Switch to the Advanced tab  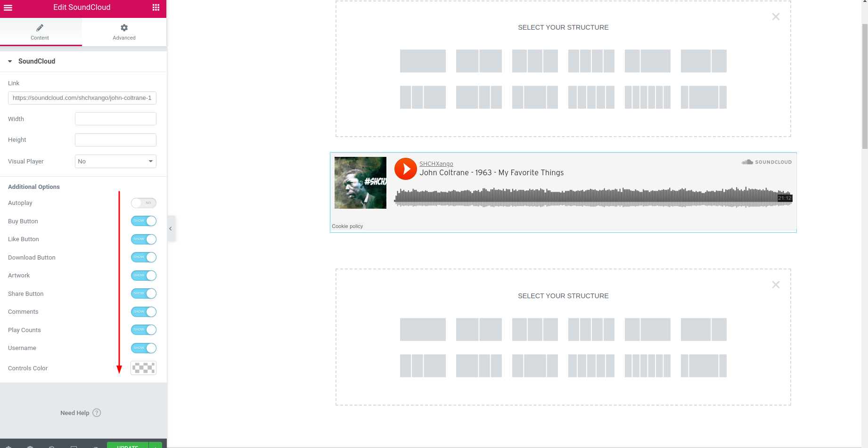124,32
